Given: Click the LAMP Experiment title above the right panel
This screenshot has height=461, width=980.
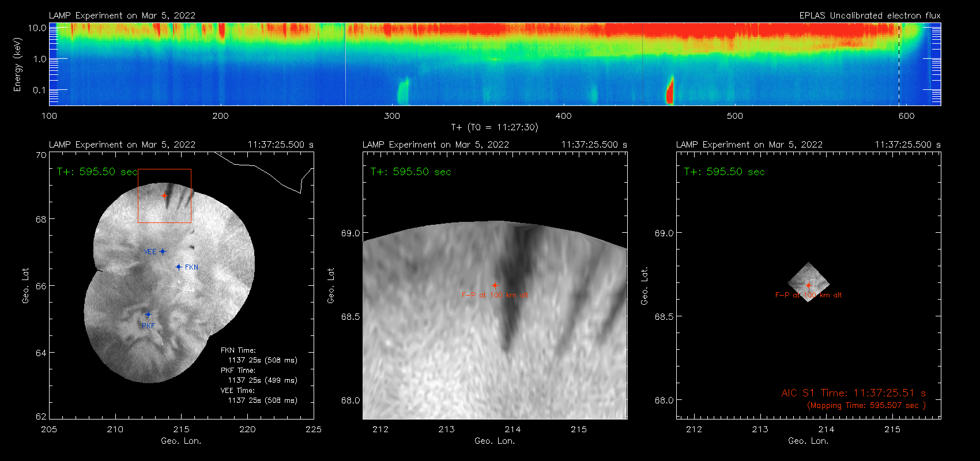Looking at the screenshot, I should tap(749, 145).
